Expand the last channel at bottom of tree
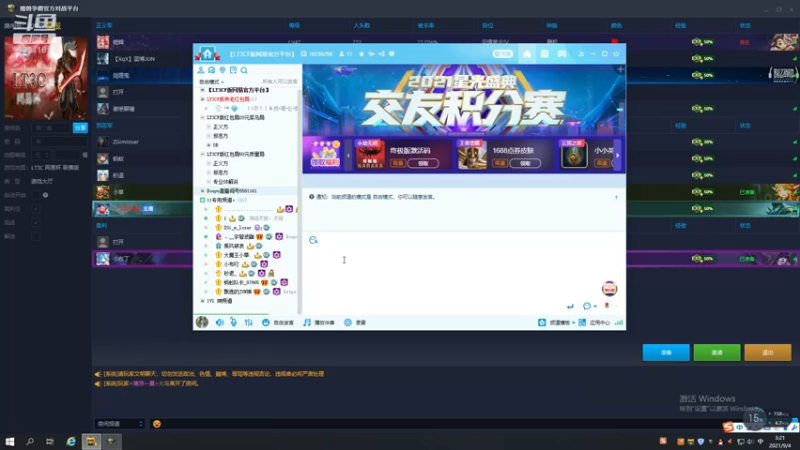The image size is (800, 450). click(x=203, y=301)
